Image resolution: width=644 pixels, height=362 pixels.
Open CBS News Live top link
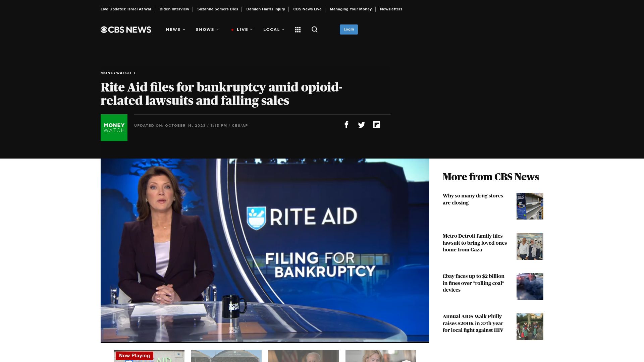(x=307, y=9)
